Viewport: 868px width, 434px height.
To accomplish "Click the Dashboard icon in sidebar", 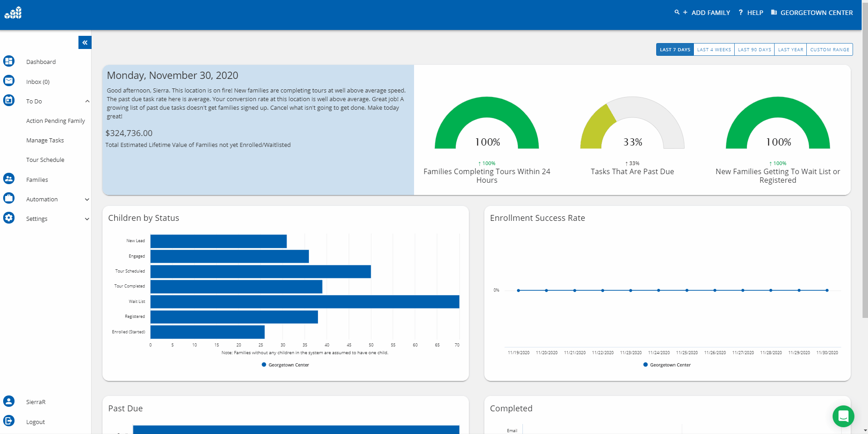I will pyautogui.click(x=9, y=61).
